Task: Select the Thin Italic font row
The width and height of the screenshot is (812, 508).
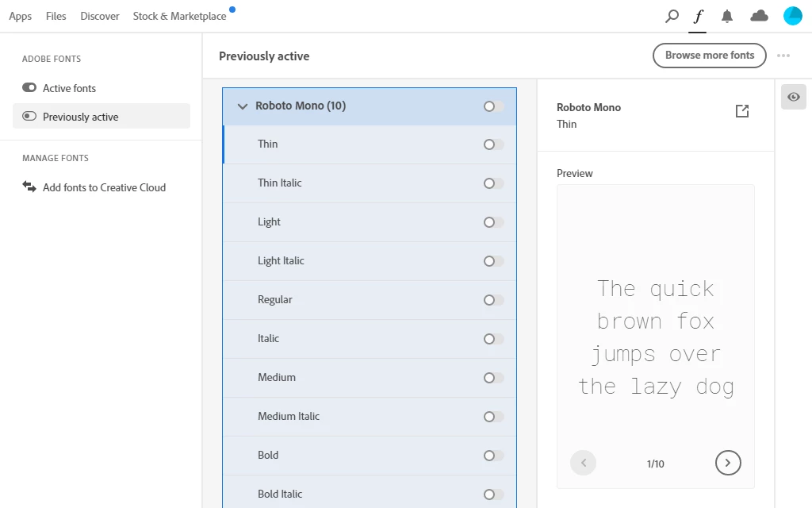Action: pyautogui.click(x=370, y=183)
